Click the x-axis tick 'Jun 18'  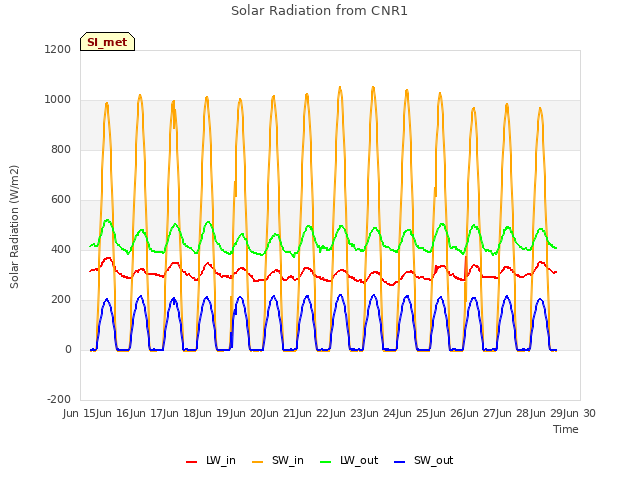(x=180, y=413)
